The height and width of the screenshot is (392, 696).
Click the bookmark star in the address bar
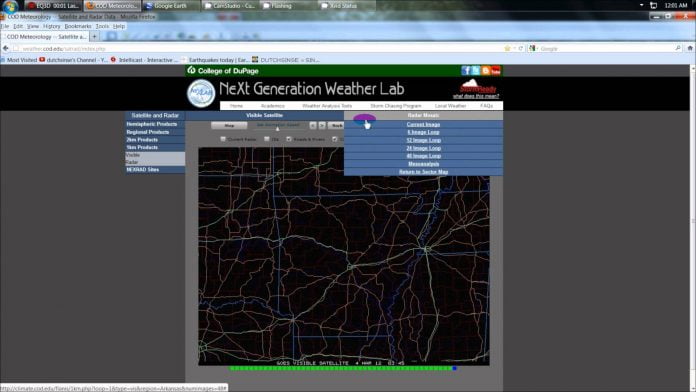click(x=507, y=48)
